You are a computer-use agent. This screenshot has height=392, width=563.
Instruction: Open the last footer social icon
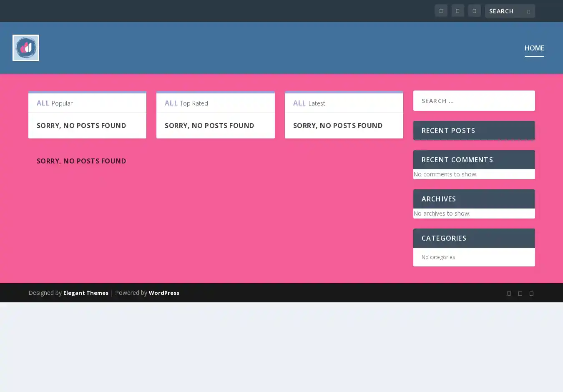click(x=531, y=294)
